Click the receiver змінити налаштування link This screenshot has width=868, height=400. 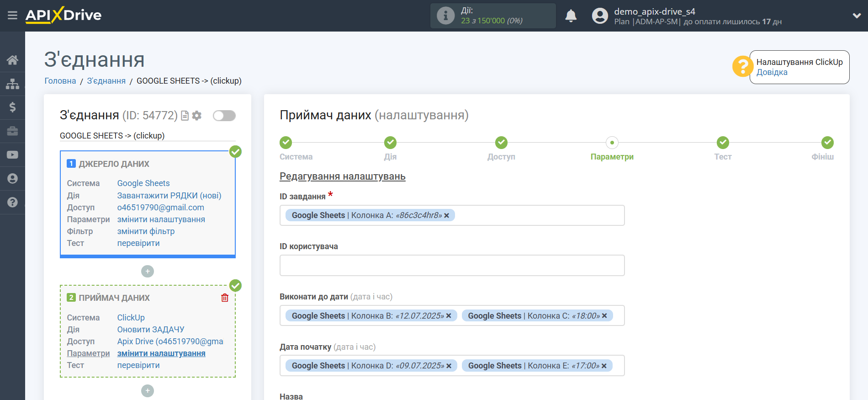click(x=161, y=353)
